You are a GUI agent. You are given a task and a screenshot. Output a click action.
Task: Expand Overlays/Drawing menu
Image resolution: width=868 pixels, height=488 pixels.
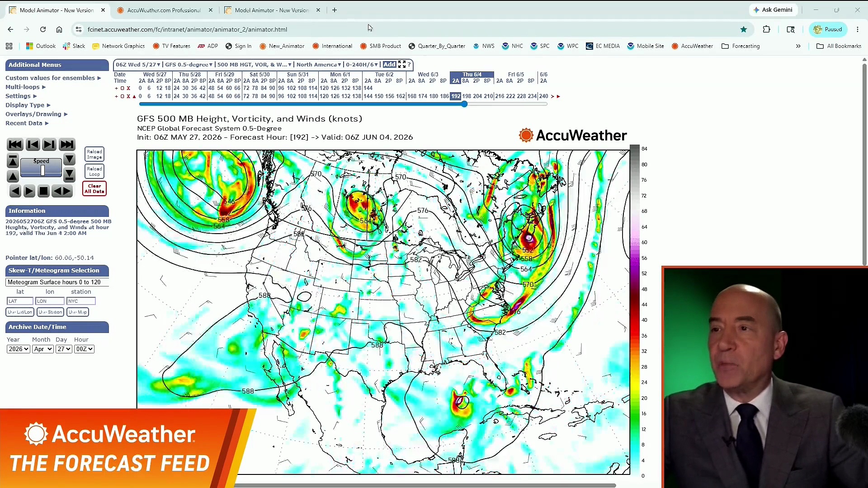click(x=36, y=114)
